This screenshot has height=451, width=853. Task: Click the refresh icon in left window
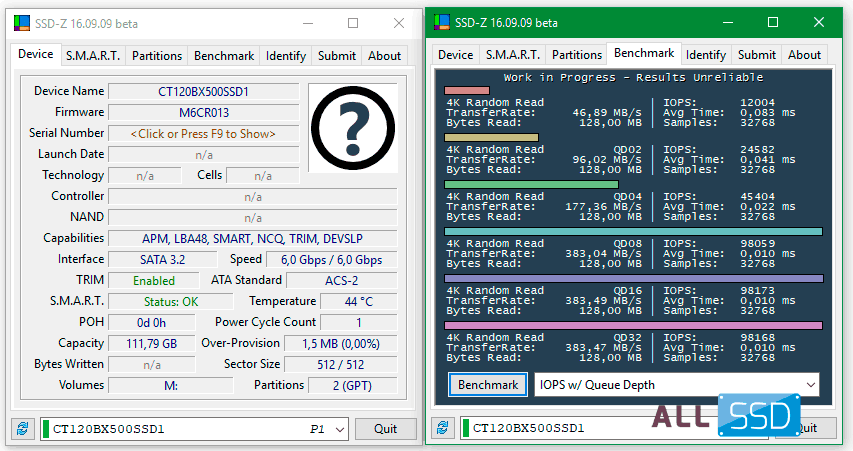pos(22,429)
